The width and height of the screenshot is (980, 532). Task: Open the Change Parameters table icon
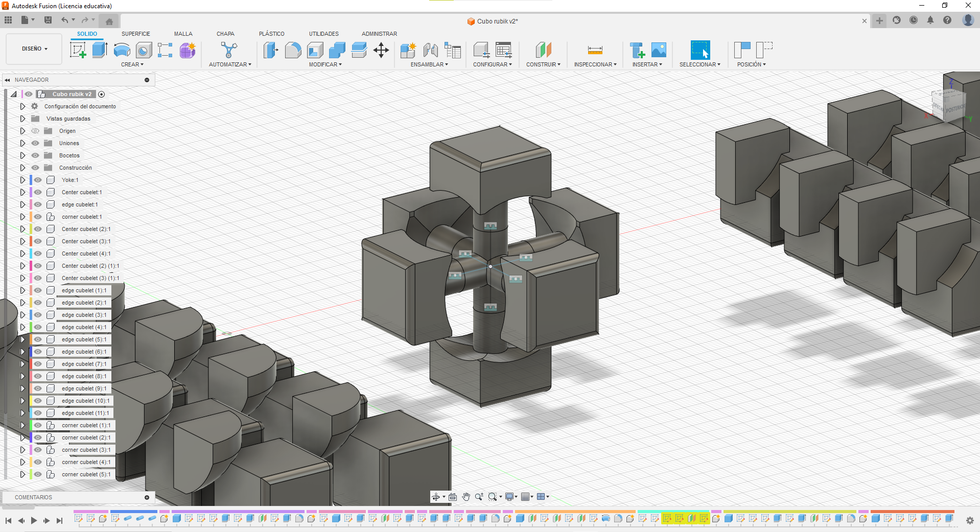tap(503, 50)
